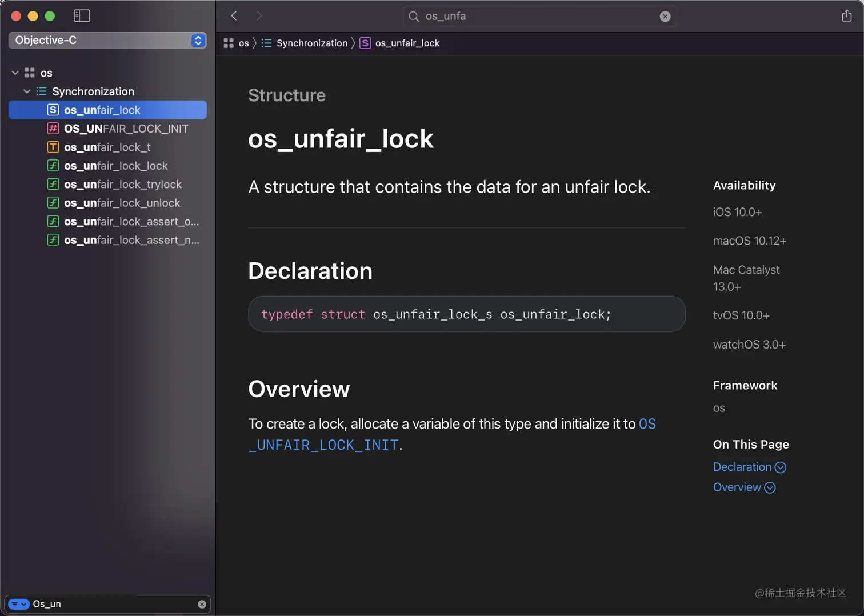Go forward with the right chevron
The height and width of the screenshot is (616, 864).
(x=259, y=15)
